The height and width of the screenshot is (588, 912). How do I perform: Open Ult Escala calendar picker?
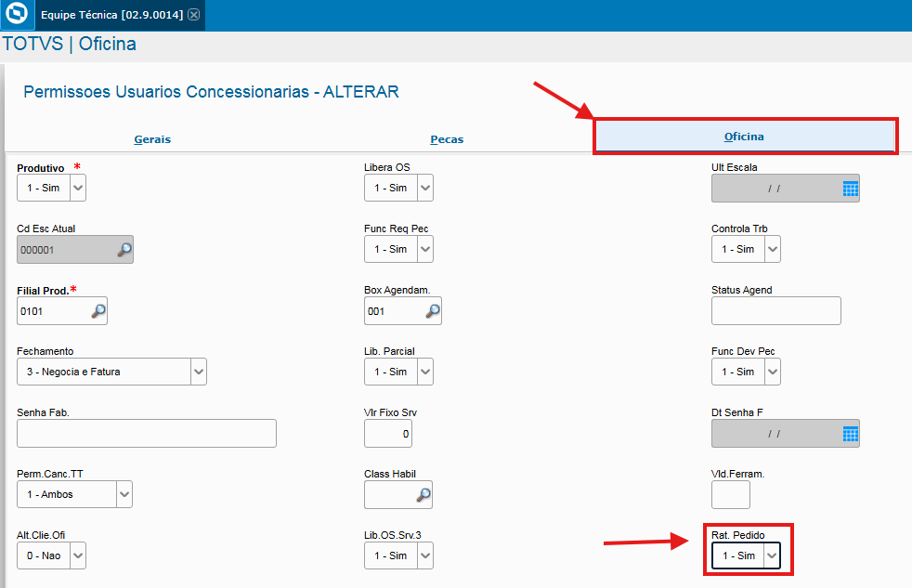point(850,189)
